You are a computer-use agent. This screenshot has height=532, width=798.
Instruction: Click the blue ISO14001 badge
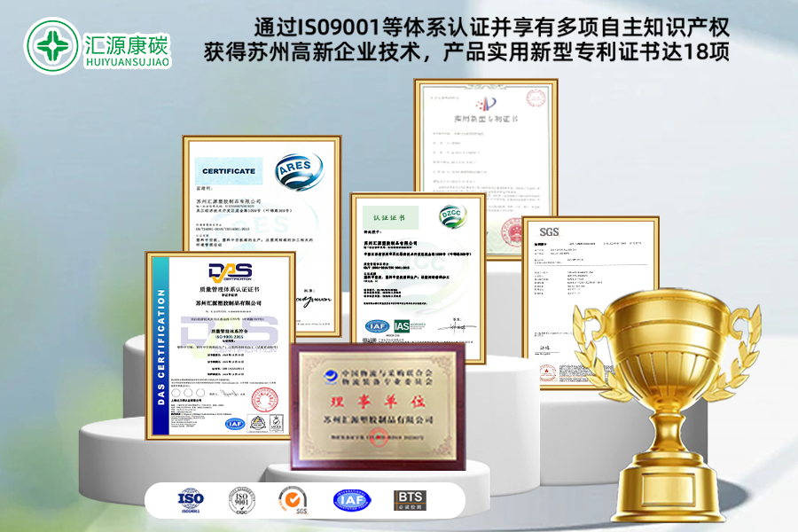[x=190, y=501]
